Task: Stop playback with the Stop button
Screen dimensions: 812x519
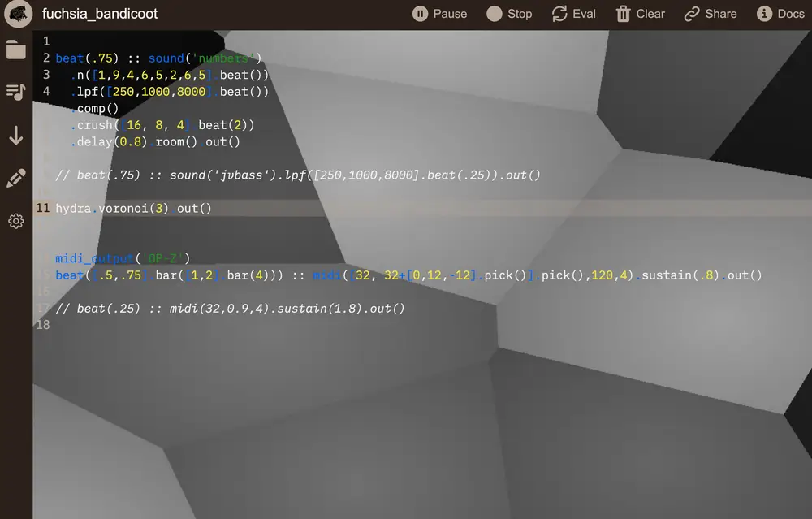Action: point(509,14)
